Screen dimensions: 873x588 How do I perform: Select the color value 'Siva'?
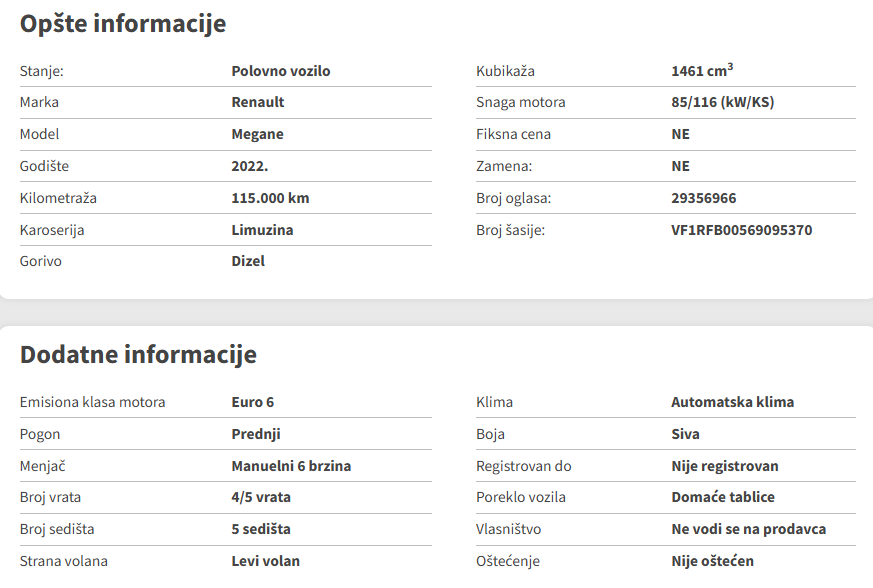(x=685, y=434)
